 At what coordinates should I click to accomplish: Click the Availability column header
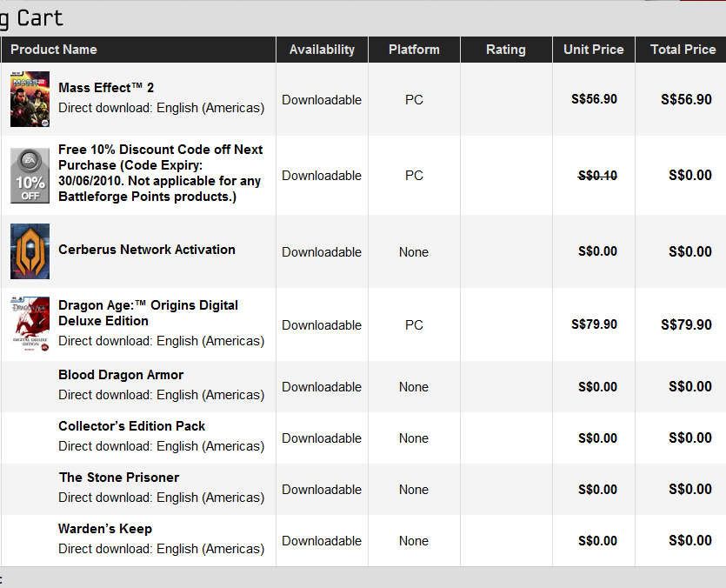322,50
